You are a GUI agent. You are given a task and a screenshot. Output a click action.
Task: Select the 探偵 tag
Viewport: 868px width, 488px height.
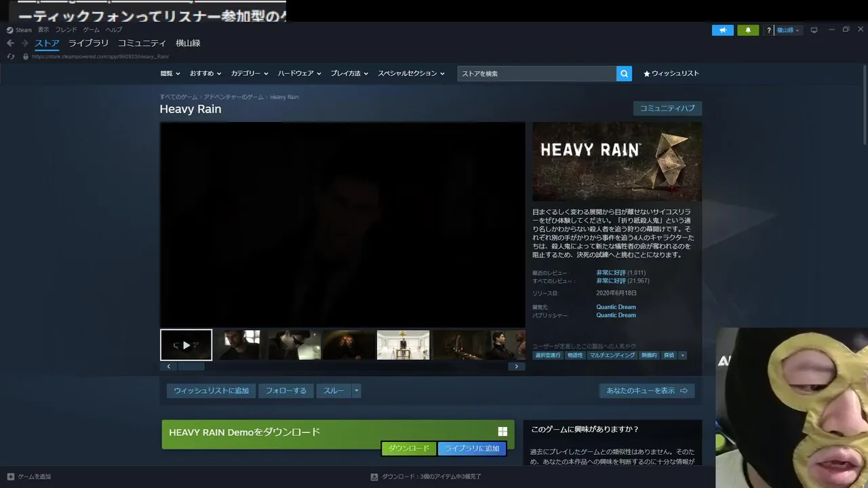pos(669,355)
